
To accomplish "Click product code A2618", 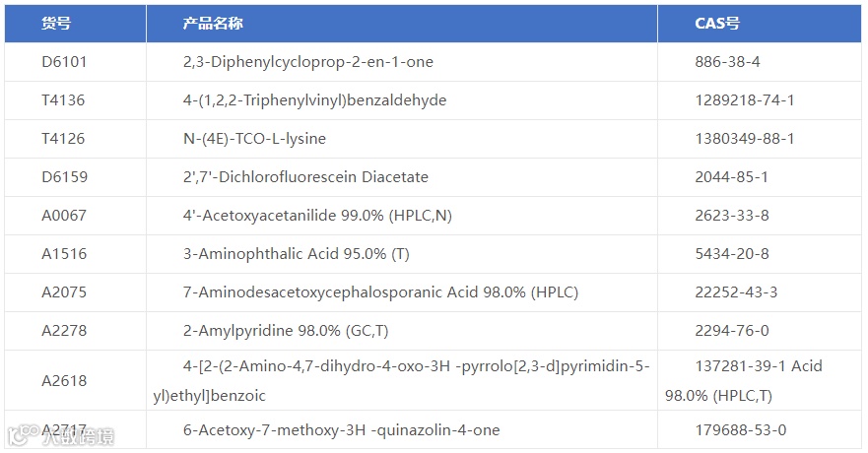I will 64,381.
